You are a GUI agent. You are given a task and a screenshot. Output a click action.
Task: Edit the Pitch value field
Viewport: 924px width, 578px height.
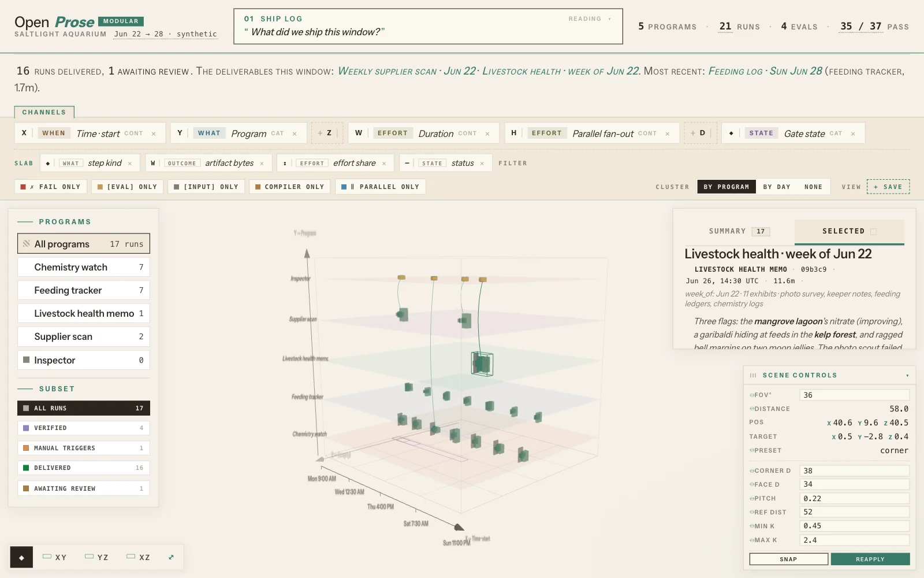[x=854, y=498]
